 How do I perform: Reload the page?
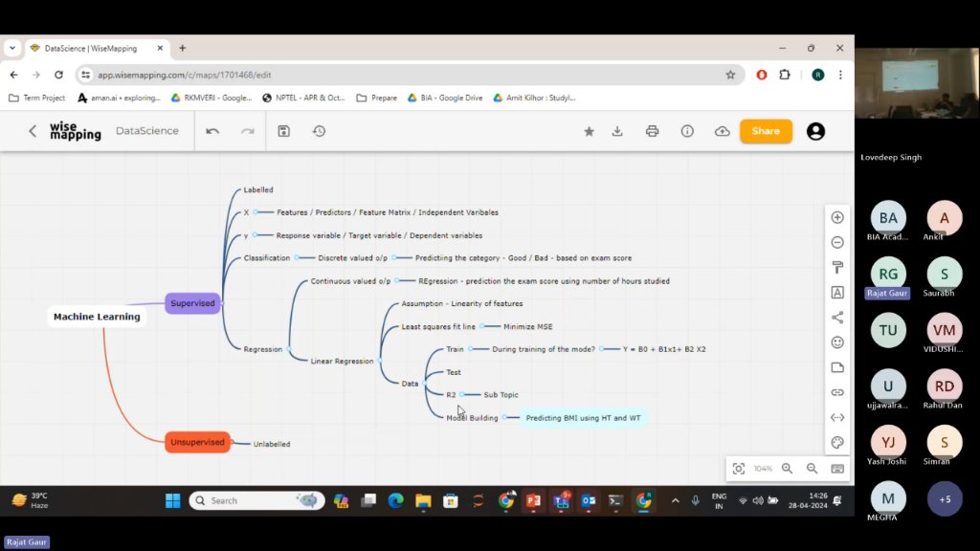pos(58,75)
